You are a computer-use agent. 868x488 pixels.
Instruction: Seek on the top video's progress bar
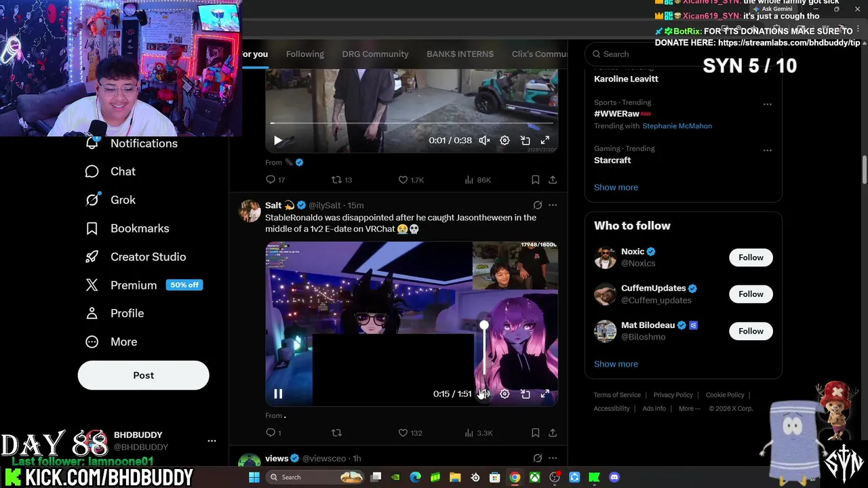coord(412,123)
